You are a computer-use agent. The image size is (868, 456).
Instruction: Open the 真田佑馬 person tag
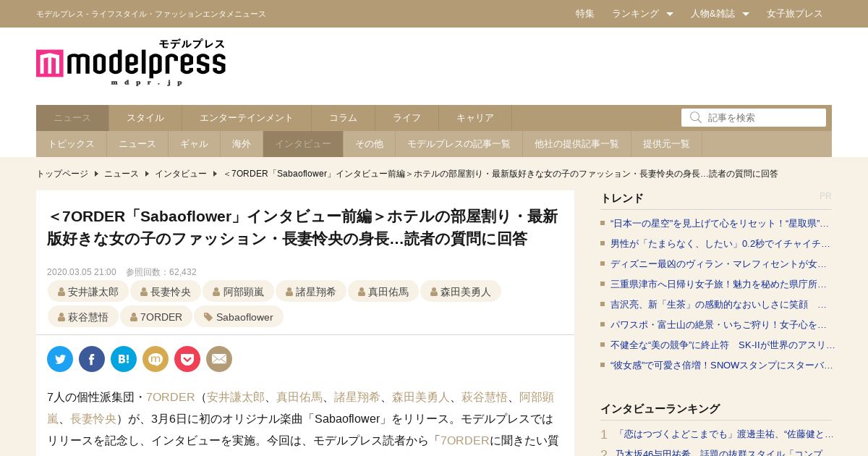click(x=383, y=292)
